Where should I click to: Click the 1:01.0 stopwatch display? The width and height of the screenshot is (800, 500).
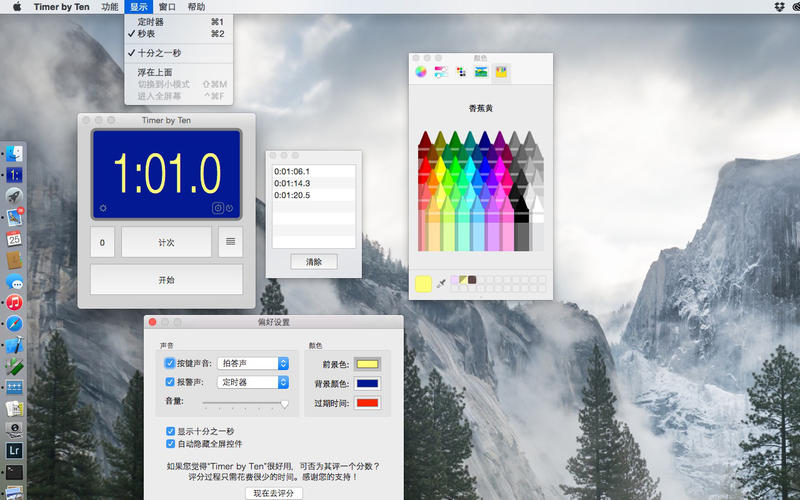[x=166, y=174]
